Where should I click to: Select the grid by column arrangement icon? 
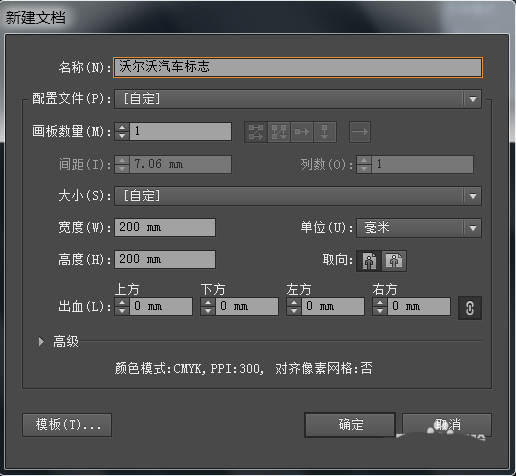click(279, 132)
